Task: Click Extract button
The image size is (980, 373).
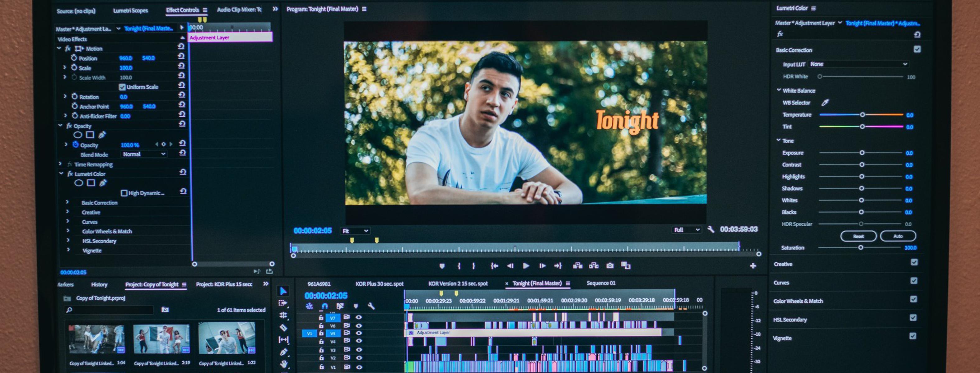Action: point(594,265)
